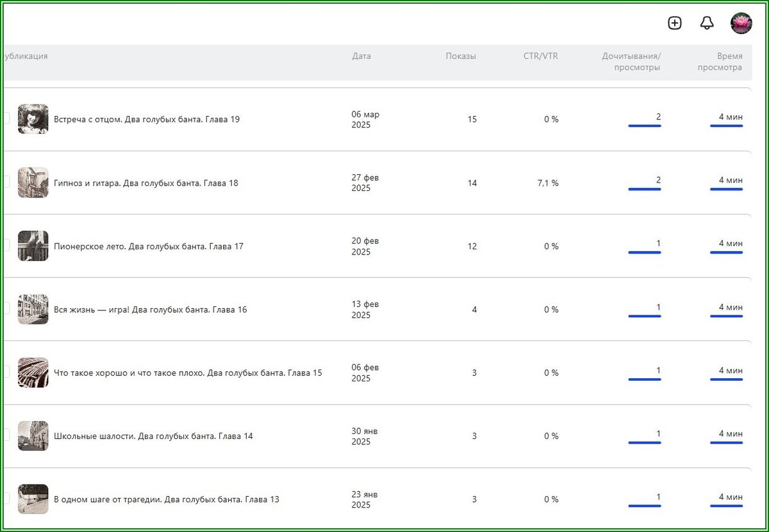Sort by the CTR/VTR column header
Image resolution: width=769 pixels, height=532 pixels.
[x=540, y=56]
